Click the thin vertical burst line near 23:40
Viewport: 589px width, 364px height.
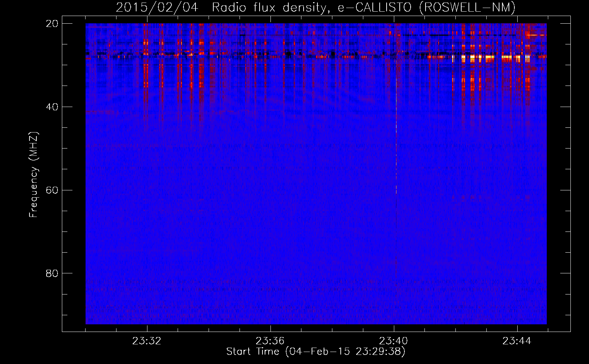(x=396, y=127)
